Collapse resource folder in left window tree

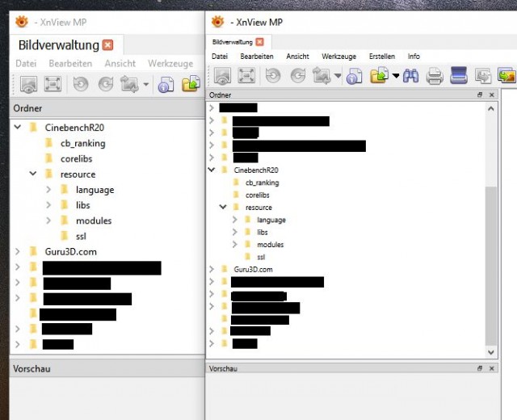pos(33,173)
